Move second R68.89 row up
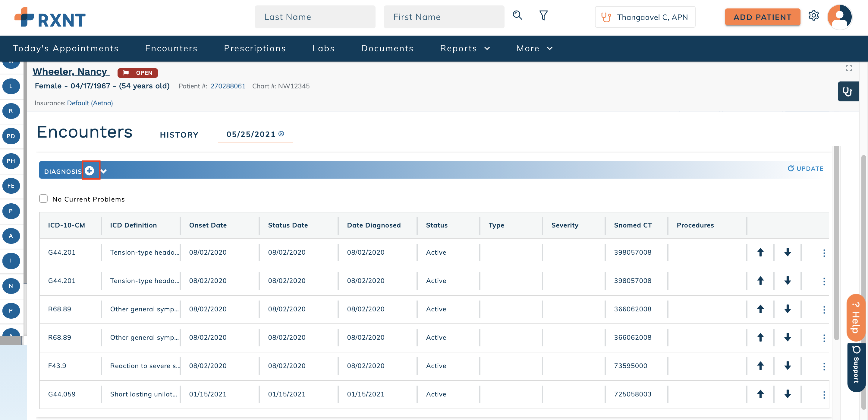 760,337
